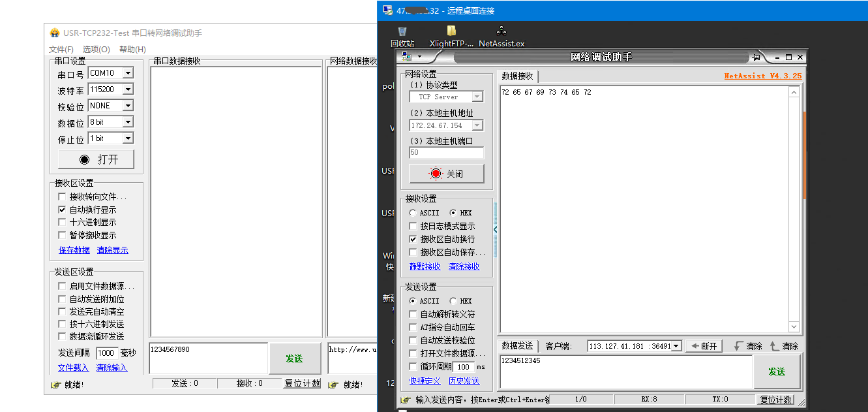Open the Recycle Bin desktop icon

click(x=402, y=32)
